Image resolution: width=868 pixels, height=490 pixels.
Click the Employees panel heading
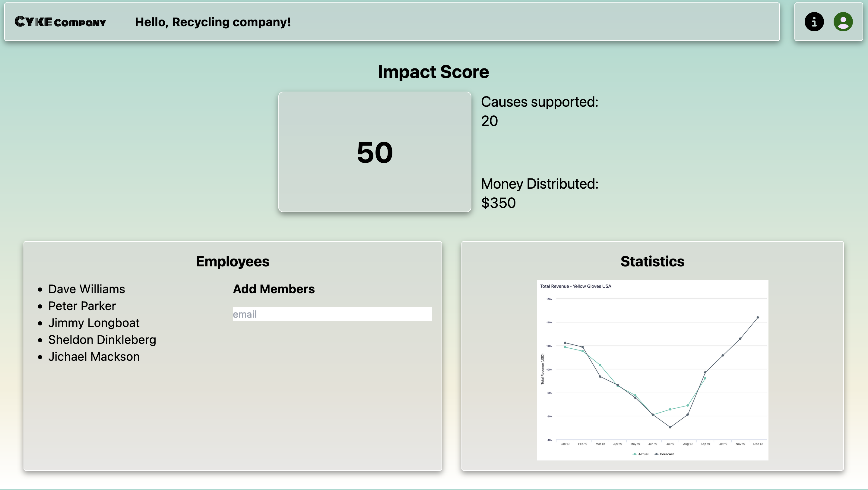pyautogui.click(x=233, y=261)
